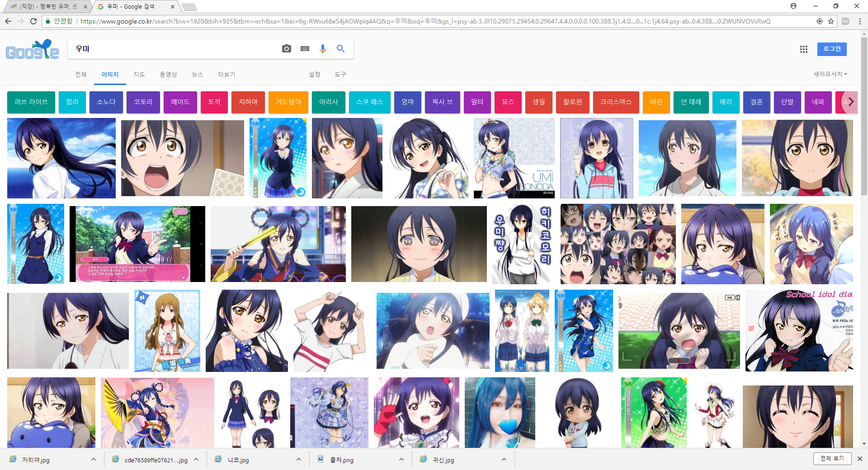The height and width of the screenshot is (470, 868).
Task: Select the 할로윈 suggestion chip
Action: 573,102
